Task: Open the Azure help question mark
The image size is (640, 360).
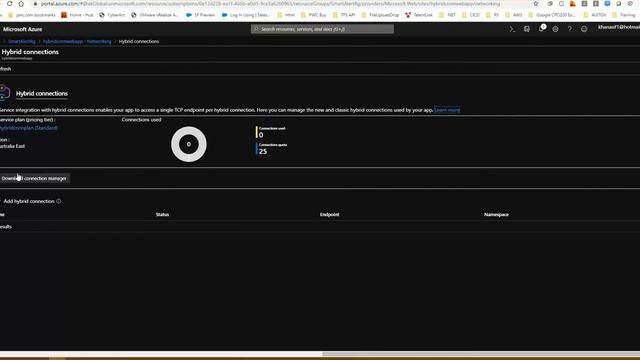Action: point(570,29)
